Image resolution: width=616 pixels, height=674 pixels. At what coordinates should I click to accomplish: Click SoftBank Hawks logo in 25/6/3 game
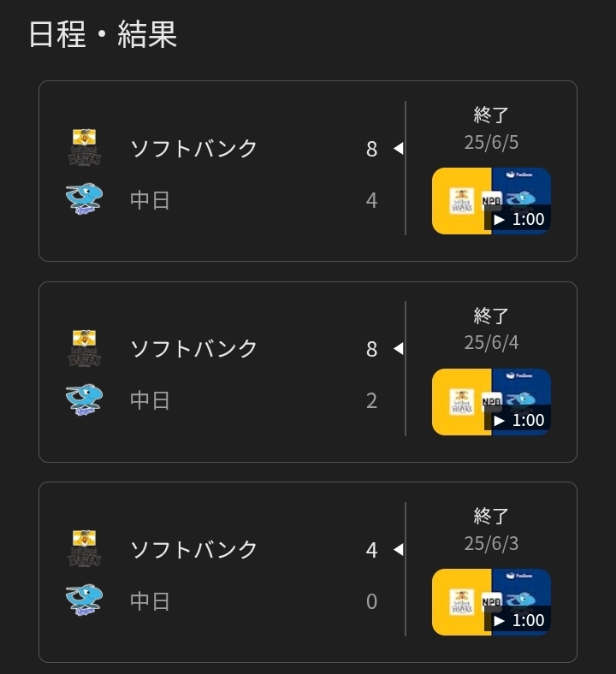pos(84,548)
